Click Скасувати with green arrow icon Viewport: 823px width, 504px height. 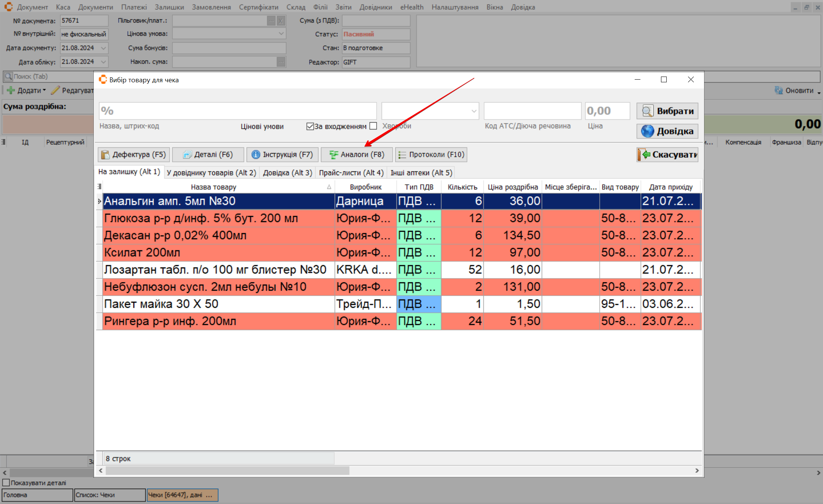pyautogui.click(x=667, y=154)
